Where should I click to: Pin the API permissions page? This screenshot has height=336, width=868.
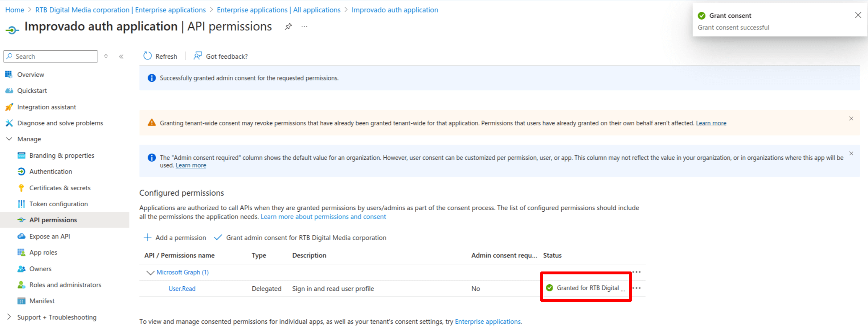click(288, 26)
